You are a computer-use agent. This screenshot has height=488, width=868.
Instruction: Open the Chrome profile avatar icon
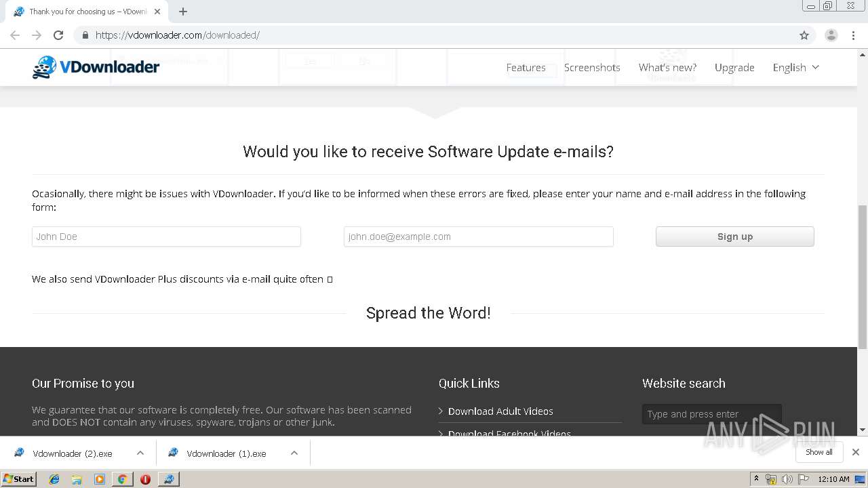pyautogui.click(x=831, y=35)
